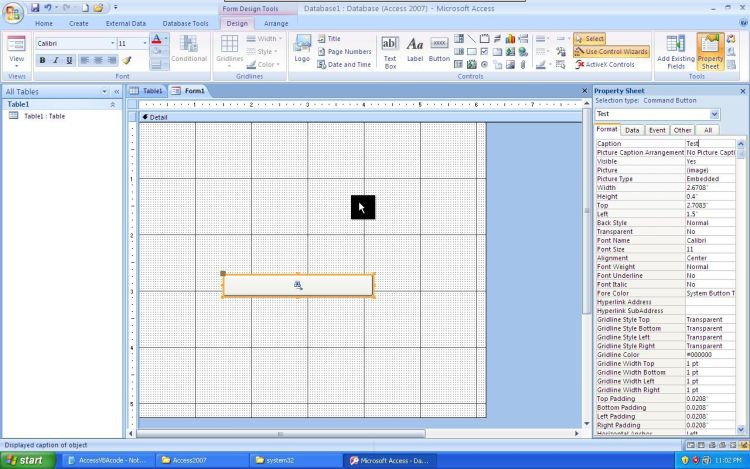Switch to the Table1 document tab

(x=146, y=91)
